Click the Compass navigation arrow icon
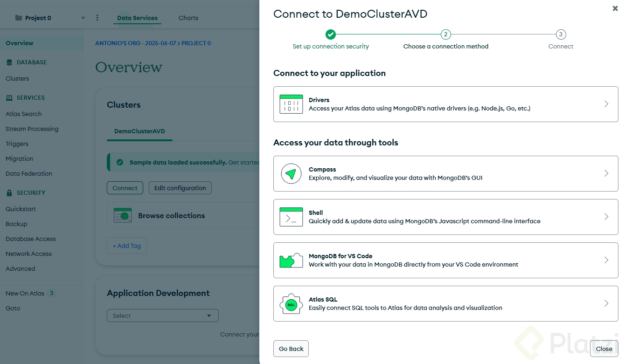 291,174
